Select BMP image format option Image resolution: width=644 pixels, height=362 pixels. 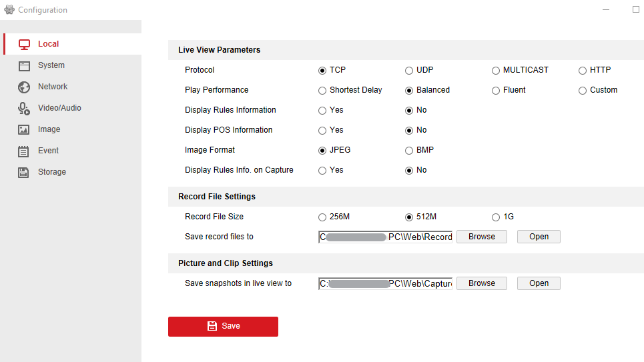[x=409, y=150]
